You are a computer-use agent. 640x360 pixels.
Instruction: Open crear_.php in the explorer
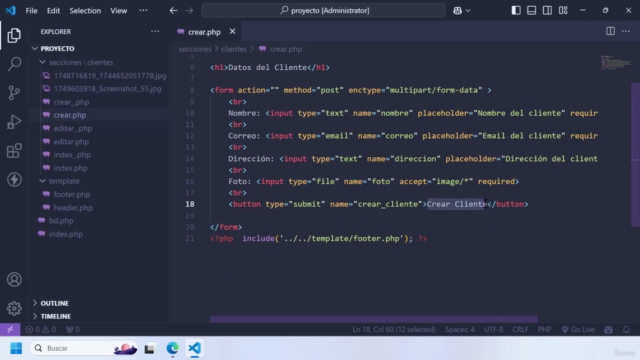pyautogui.click(x=71, y=102)
